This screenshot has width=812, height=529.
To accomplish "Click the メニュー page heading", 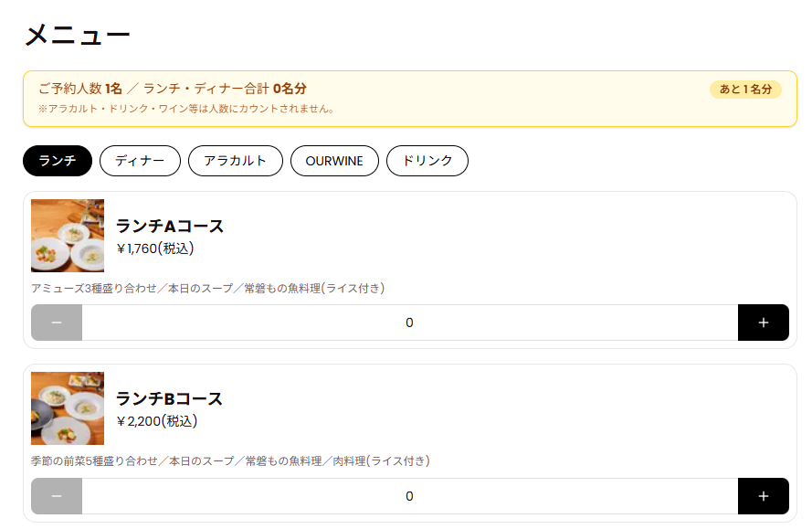I will click(x=78, y=36).
